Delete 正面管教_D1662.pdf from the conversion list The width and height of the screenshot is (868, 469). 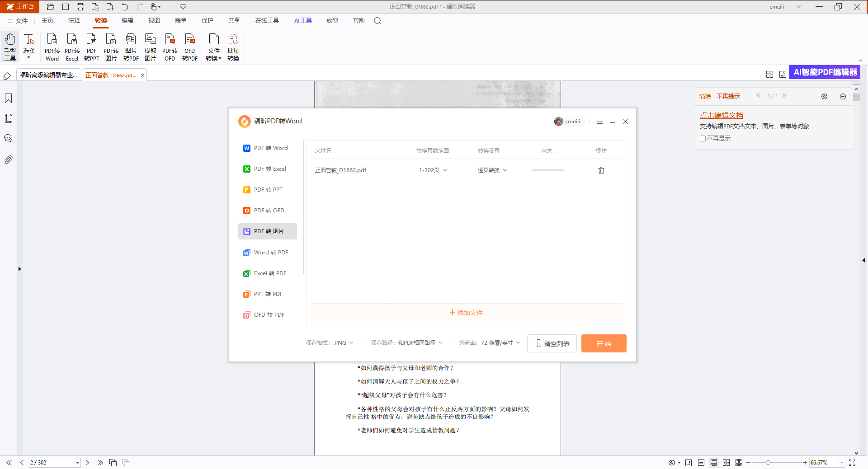click(x=601, y=170)
